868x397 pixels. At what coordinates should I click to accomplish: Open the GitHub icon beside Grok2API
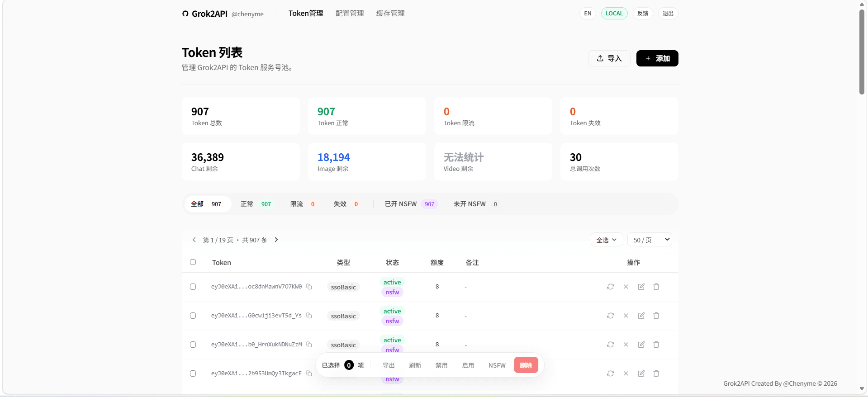[185, 14]
